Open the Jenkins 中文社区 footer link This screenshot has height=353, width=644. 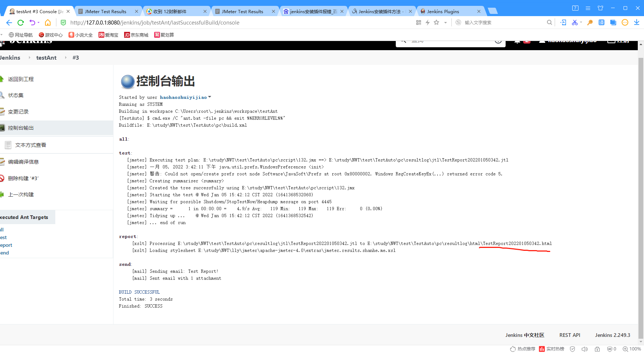coord(525,335)
